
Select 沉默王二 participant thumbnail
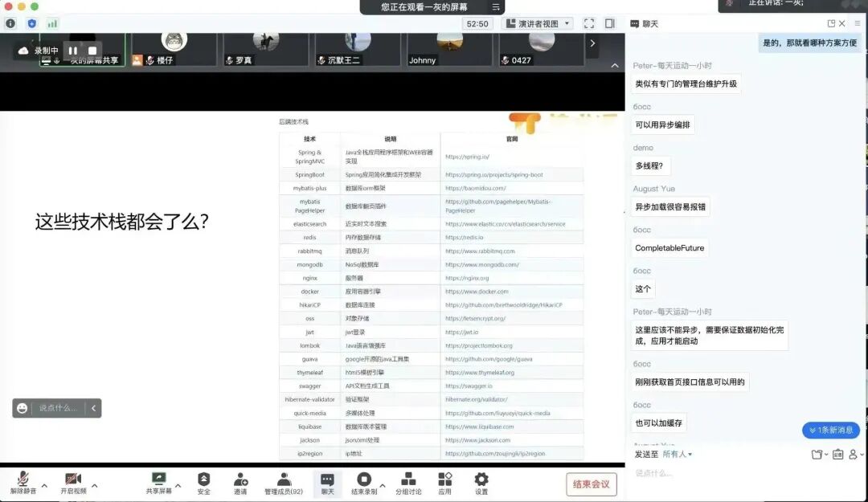pos(358,50)
